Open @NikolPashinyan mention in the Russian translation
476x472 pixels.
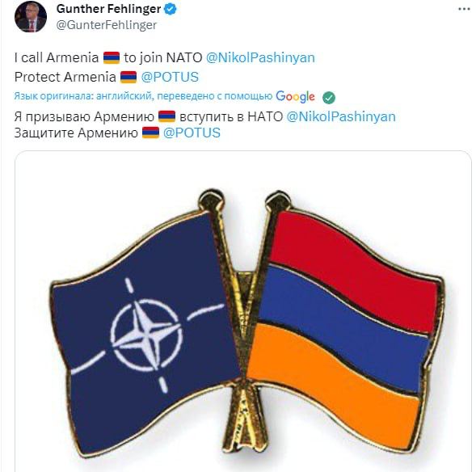[x=341, y=117]
